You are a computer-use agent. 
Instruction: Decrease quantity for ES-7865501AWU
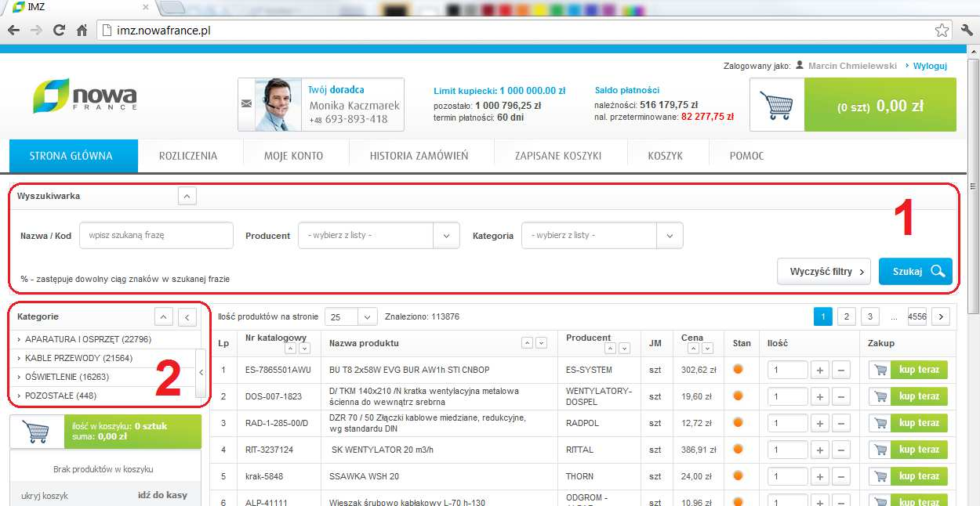tap(840, 370)
